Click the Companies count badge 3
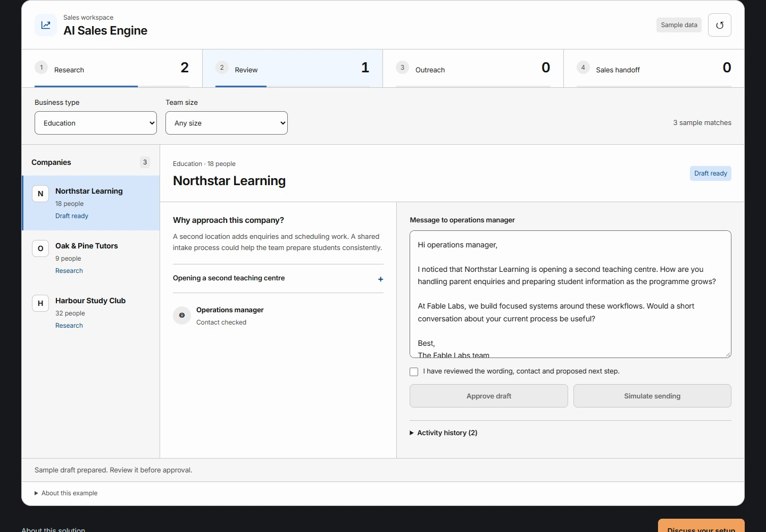Viewport: 766px width, 532px height. [x=145, y=162]
